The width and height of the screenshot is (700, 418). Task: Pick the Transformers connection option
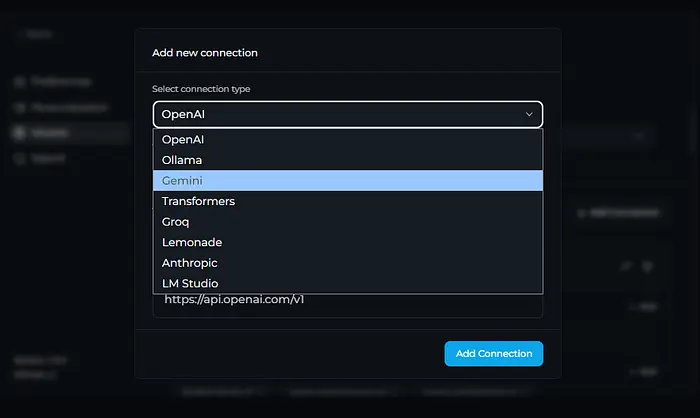(347, 201)
